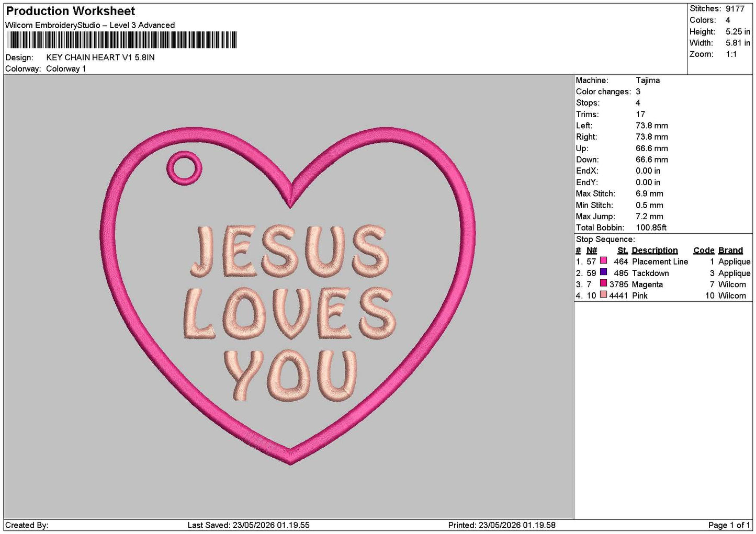
Task: Click the stitch count 4441
Action: point(619,296)
